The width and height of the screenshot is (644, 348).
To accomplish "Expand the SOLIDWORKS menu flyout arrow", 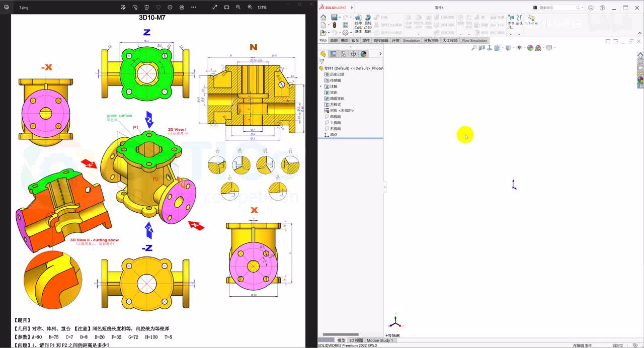I will (352, 8).
